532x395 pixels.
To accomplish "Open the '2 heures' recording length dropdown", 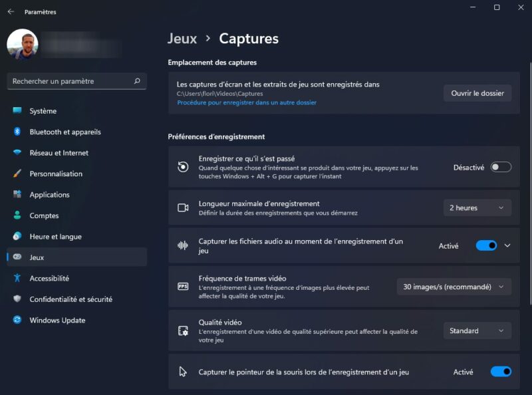I will (477, 207).
